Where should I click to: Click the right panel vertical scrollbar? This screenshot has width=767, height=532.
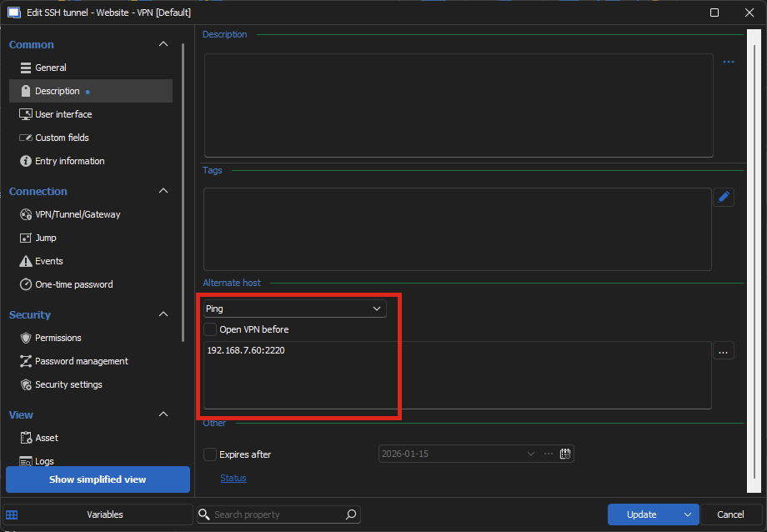pos(754,261)
